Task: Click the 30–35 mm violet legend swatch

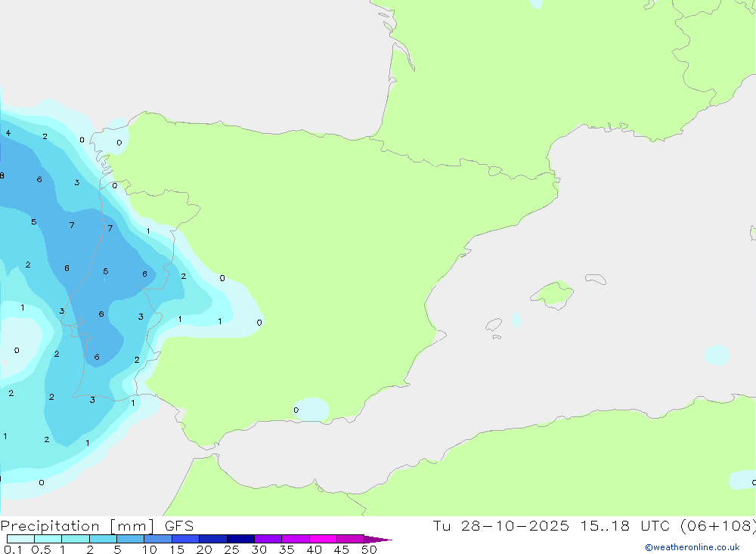Action: click(x=268, y=539)
